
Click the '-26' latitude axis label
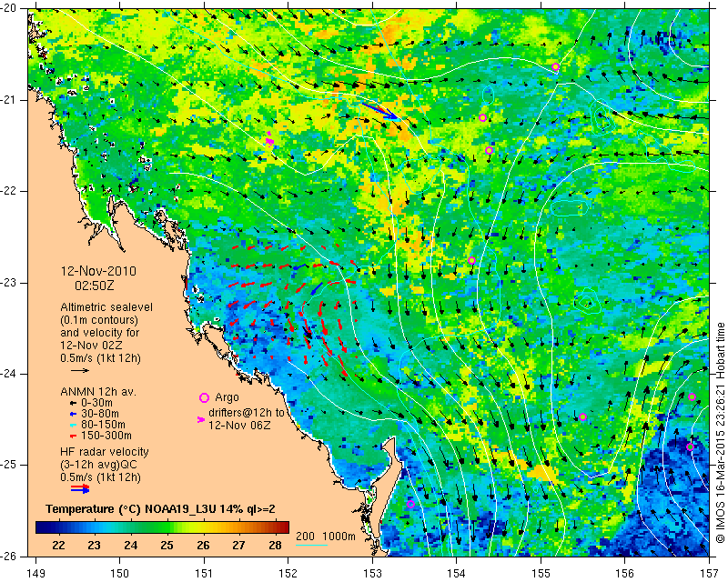pos(9,556)
